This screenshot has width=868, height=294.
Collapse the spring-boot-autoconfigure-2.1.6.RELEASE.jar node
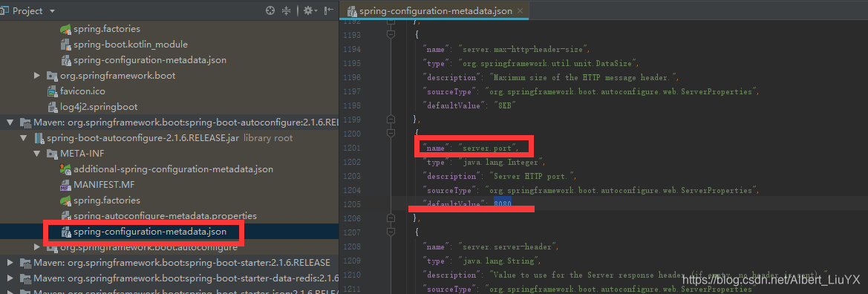(x=24, y=138)
